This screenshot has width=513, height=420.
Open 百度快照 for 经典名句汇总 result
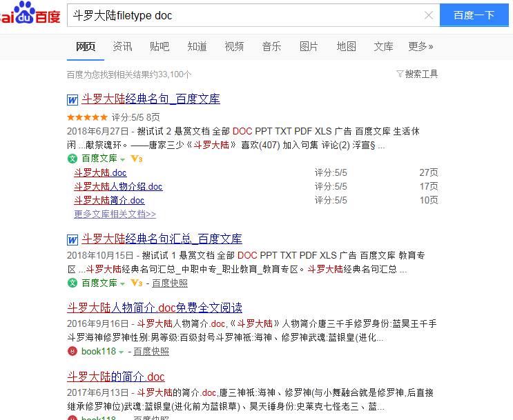point(170,283)
